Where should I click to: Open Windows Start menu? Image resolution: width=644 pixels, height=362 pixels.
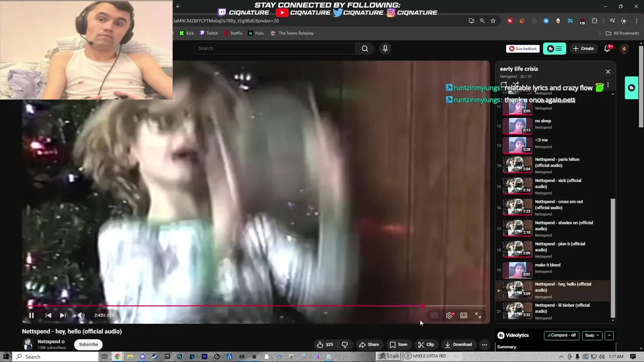click(6, 356)
